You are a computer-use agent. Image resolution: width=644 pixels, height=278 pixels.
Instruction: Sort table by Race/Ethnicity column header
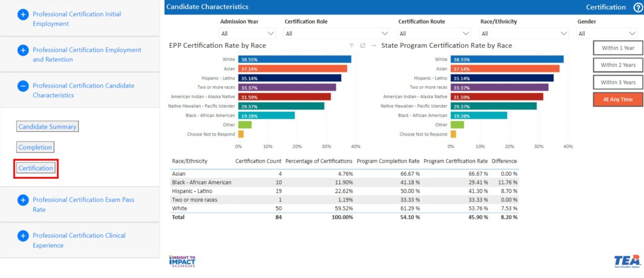click(x=190, y=161)
